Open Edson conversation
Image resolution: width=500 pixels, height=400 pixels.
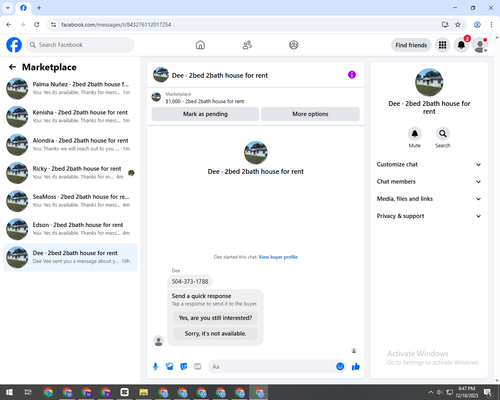point(70,229)
